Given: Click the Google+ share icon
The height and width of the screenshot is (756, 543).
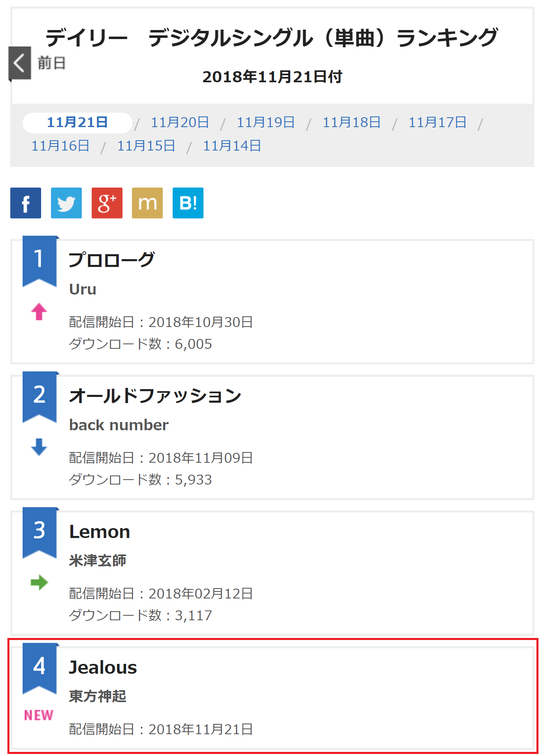Looking at the screenshot, I should coord(107,203).
